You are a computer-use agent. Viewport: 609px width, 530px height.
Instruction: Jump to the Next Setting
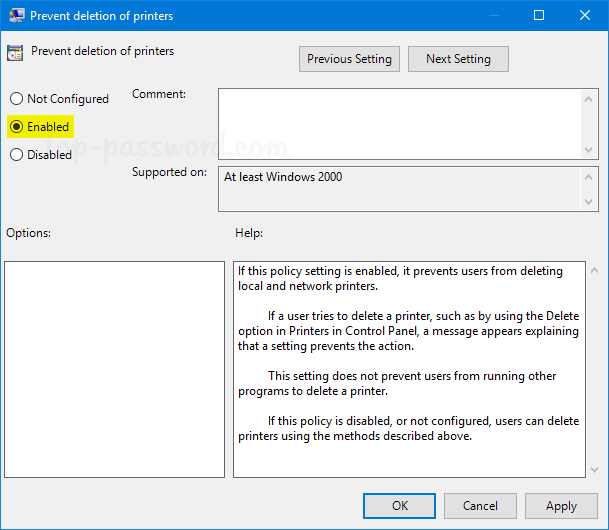pyautogui.click(x=458, y=59)
